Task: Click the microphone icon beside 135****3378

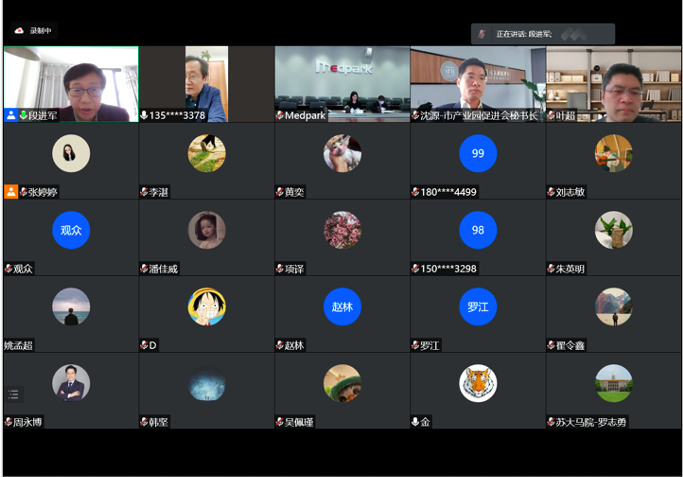Action: tap(144, 115)
